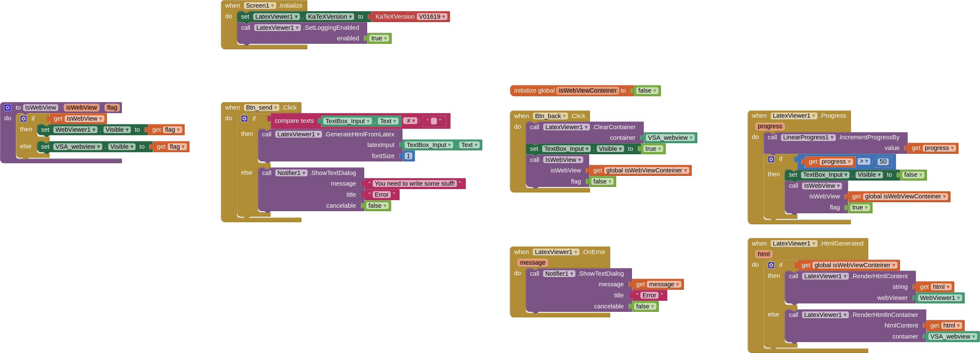This screenshot has width=980, height=353.
Task: Edit the 'You need to write some stuff!' message text
Action: click(x=414, y=184)
